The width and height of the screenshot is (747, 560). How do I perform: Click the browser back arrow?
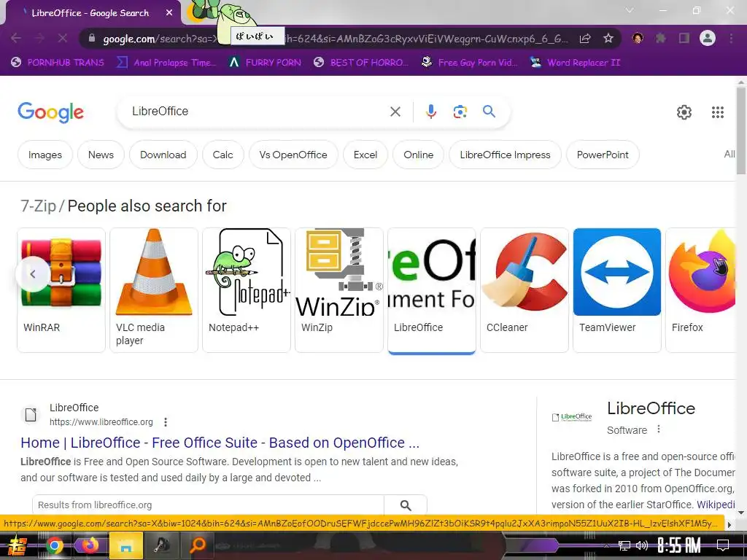point(16,38)
